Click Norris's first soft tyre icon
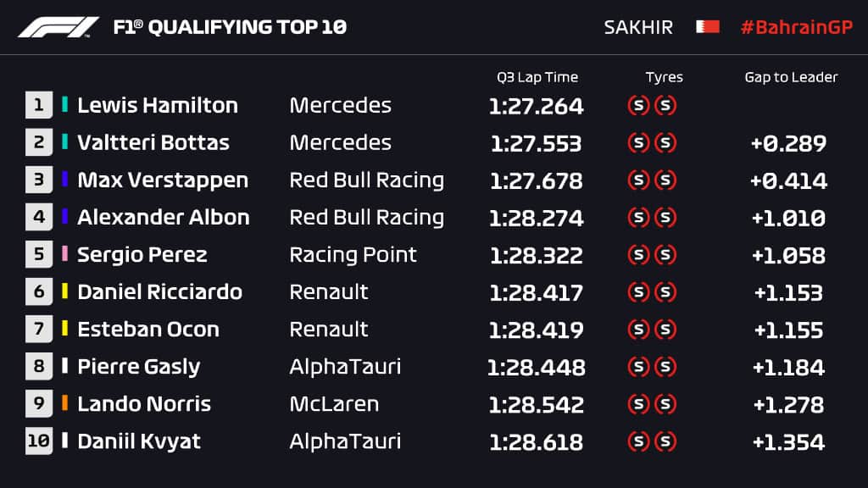This screenshot has height=488, width=868. coord(638,404)
